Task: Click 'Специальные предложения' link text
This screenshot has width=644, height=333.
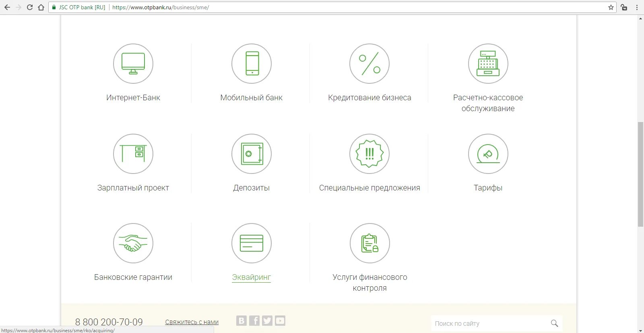Action: 369,188
